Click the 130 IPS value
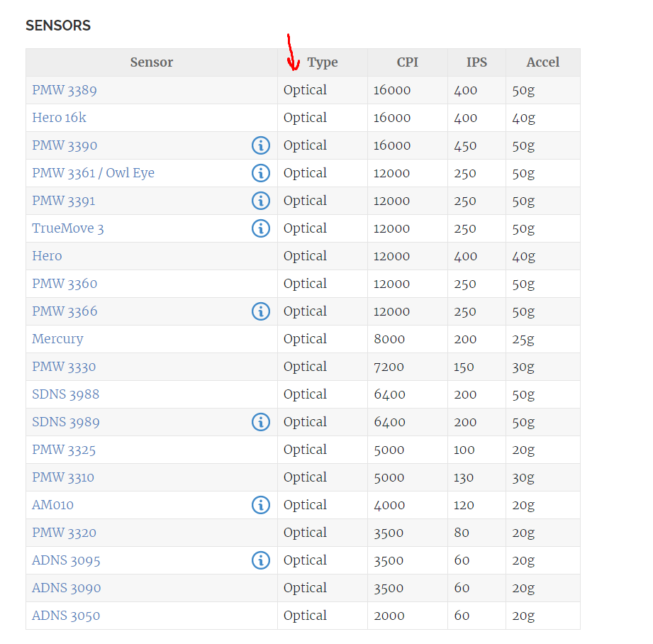The width and height of the screenshot is (653, 644). (464, 477)
